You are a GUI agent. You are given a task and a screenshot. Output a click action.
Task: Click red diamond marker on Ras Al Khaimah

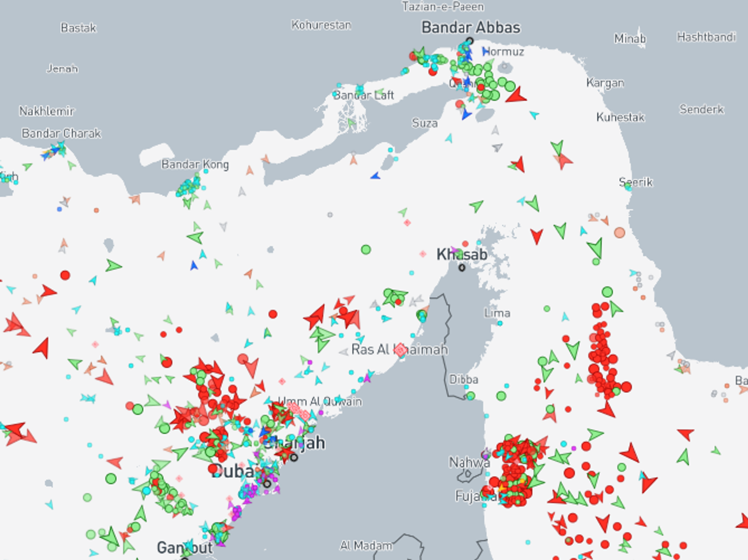(400, 350)
